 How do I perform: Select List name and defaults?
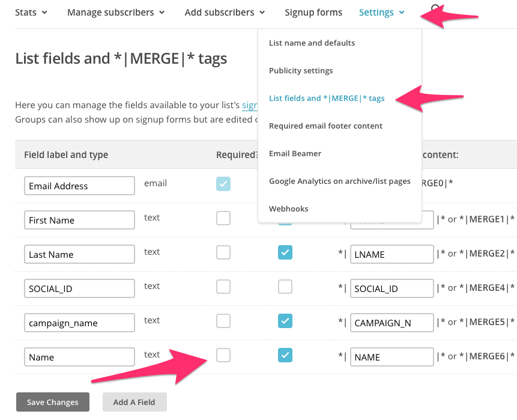[312, 43]
